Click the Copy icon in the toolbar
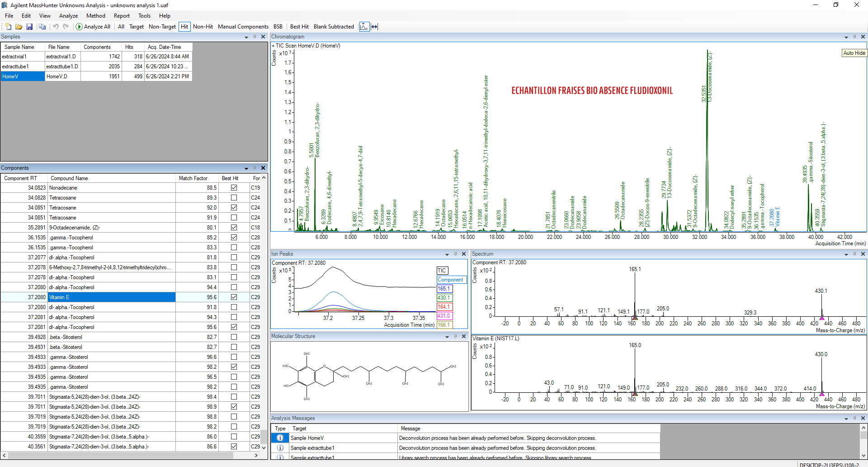This screenshot has height=467, width=868. [x=42, y=27]
